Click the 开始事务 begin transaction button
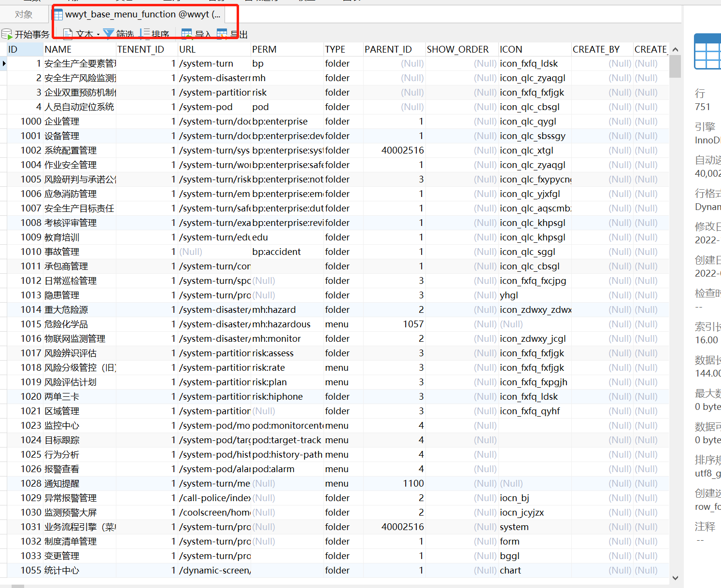721x588 pixels. pyautogui.click(x=26, y=34)
